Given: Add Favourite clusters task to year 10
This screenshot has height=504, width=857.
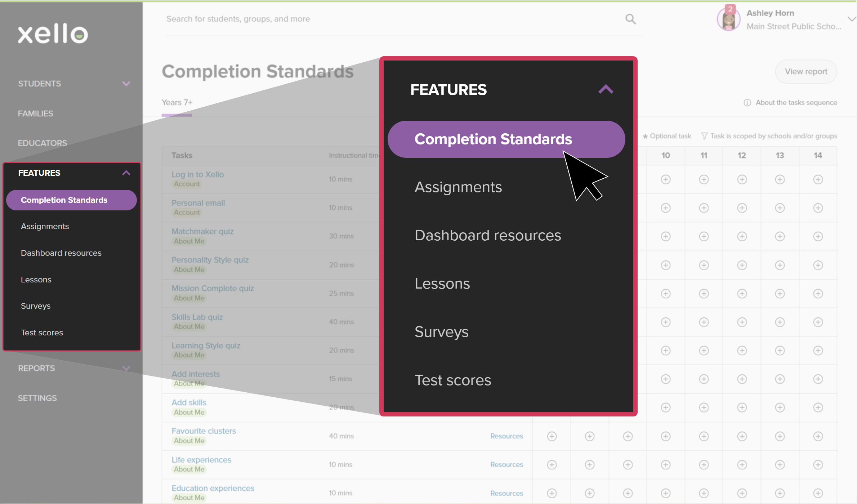Looking at the screenshot, I should click(666, 436).
